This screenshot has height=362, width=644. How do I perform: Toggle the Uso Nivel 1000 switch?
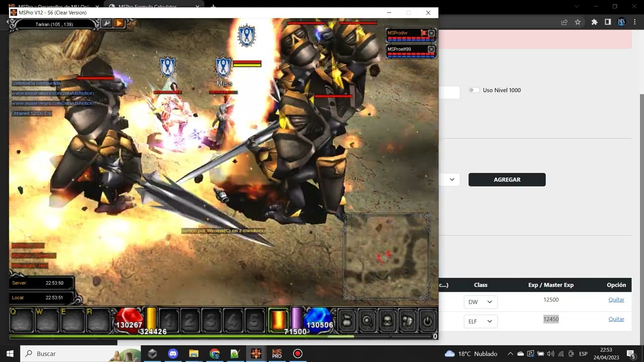point(474,90)
